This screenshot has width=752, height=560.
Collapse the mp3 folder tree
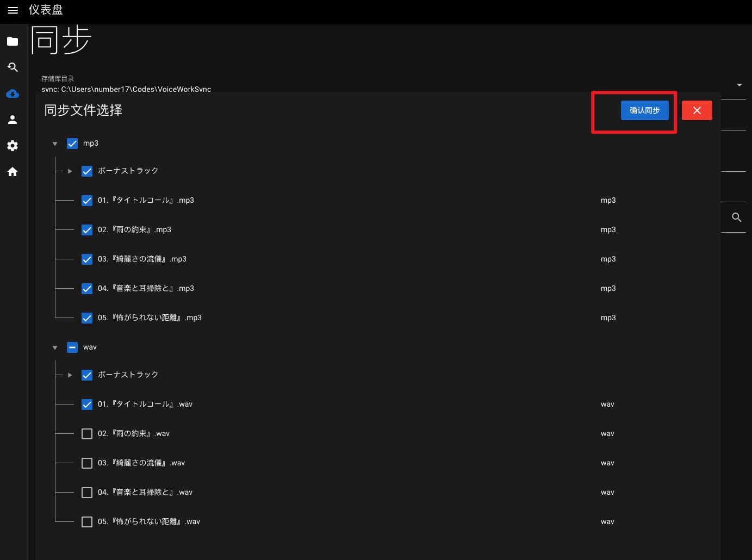tap(55, 144)
